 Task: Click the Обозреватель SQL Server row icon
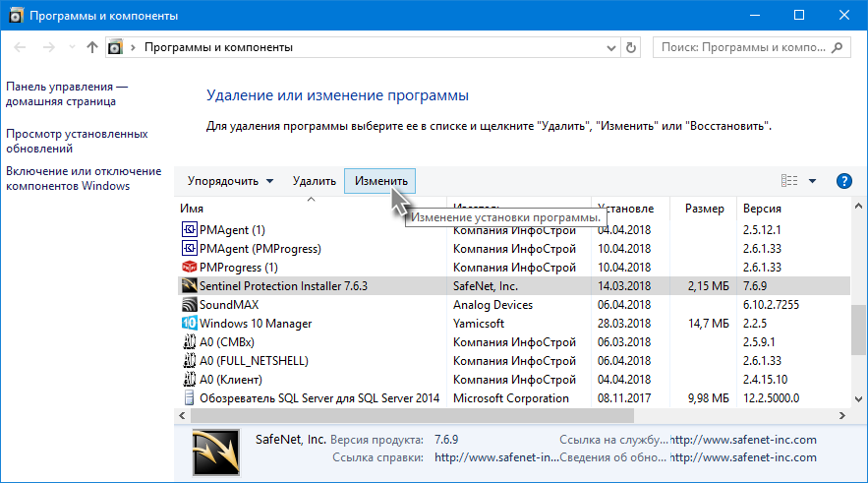(x=190, y=397)
